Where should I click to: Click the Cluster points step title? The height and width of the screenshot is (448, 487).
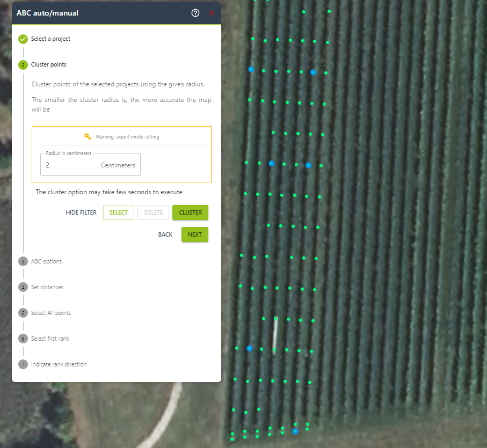pyautogui.click(x=49, y=64)
